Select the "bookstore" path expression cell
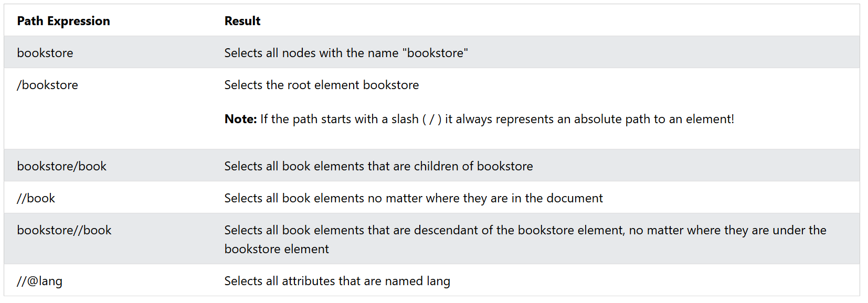 click(45, 53)
